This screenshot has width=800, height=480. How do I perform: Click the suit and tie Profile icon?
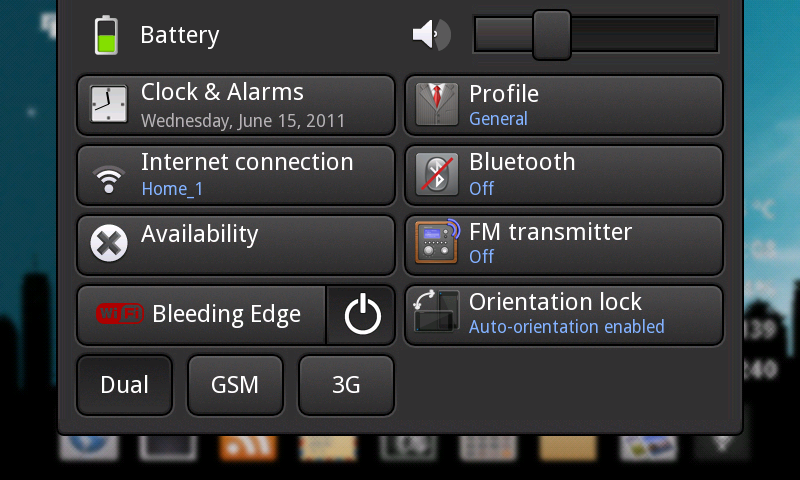pyautogui.click(x=437, y=105)
